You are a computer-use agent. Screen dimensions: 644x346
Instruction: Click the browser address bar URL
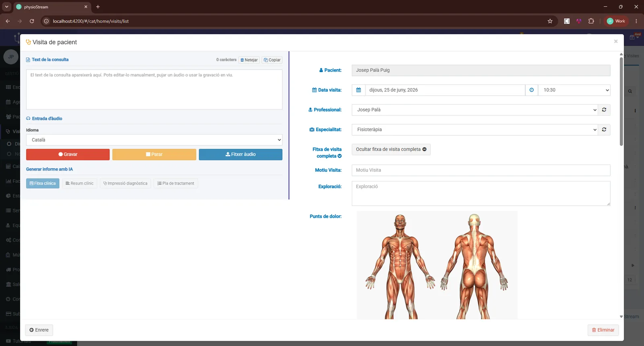pyautogui.click(x=91, y=21)
